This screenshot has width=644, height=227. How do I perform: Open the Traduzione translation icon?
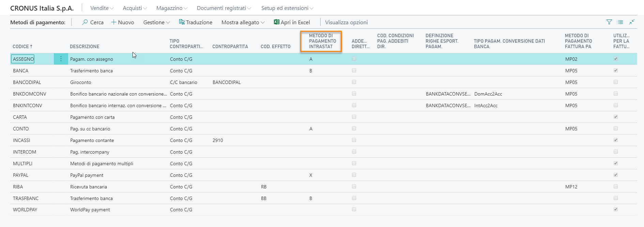click(182, 22)
